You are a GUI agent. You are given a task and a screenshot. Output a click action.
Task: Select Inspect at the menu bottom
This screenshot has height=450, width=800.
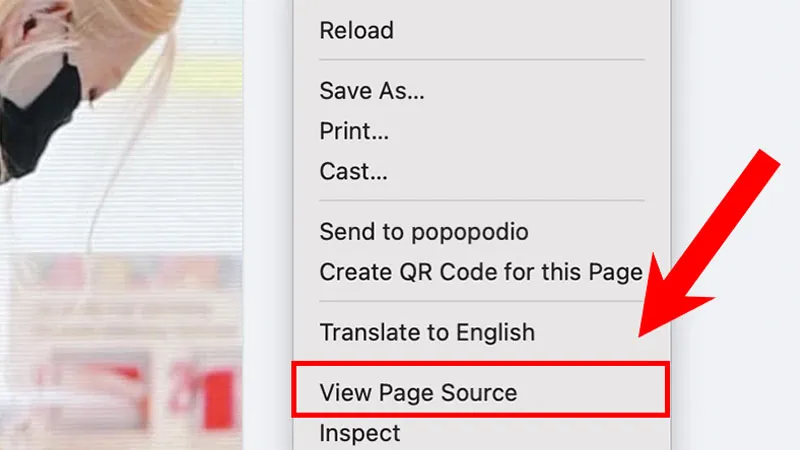(360, 433)
